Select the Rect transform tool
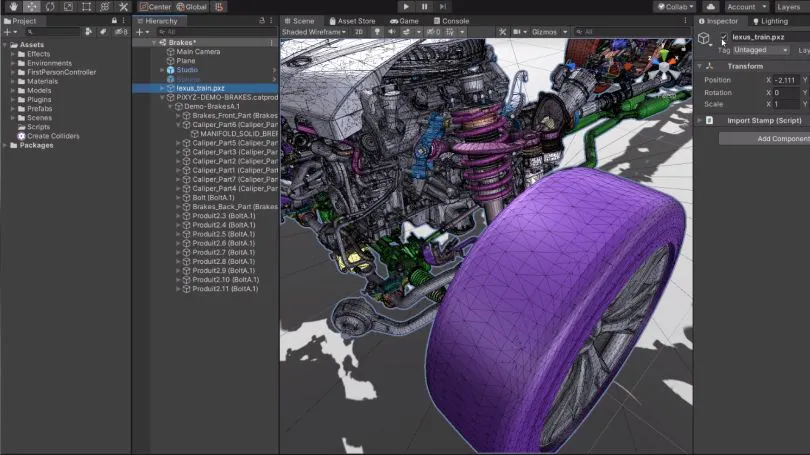Viewport: 810px width, 455px height. (86, 7)
